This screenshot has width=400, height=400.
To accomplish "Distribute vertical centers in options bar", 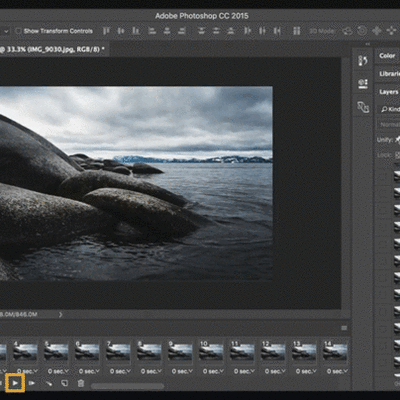I will point(216,31).
